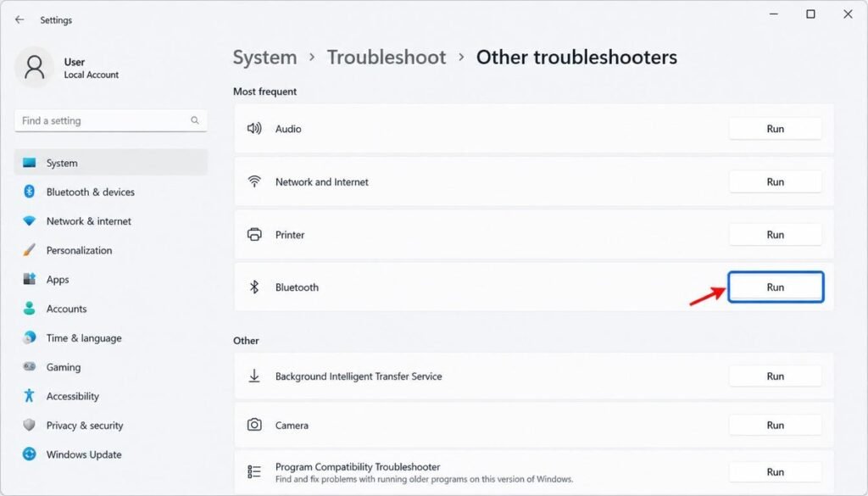Screen dimensions: 868x496
Task: Open Privacy & security settings
Action: pyautogui.click(x=111, y=425)
